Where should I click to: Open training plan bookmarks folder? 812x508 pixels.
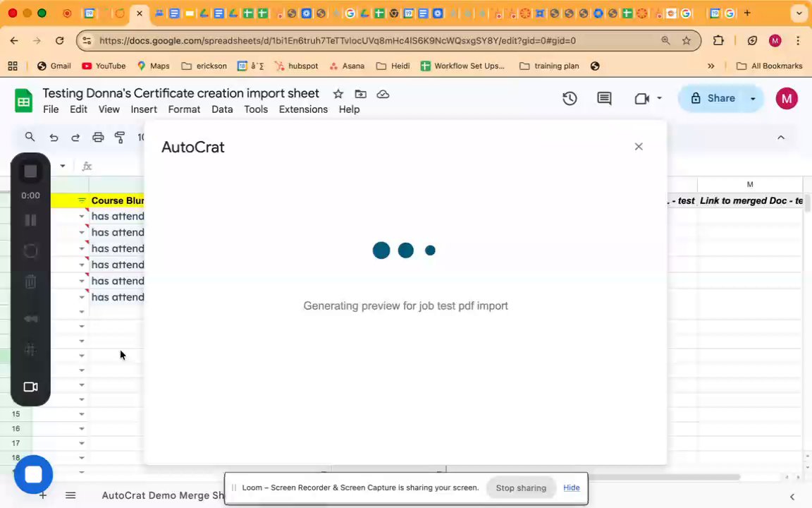pos(549,66)
